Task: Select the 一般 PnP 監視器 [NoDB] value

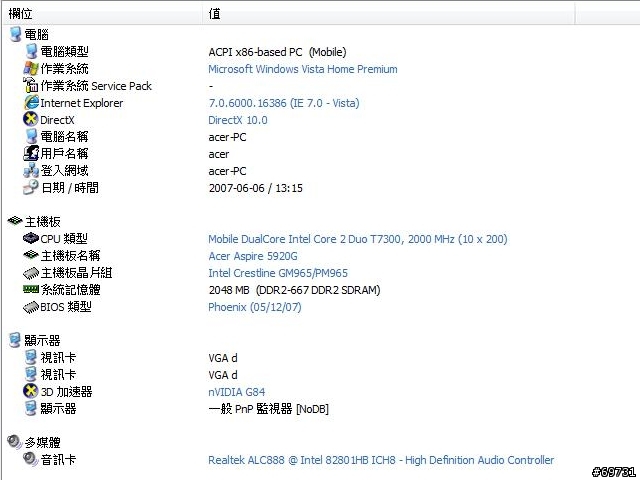Action: tap(269, 409)
